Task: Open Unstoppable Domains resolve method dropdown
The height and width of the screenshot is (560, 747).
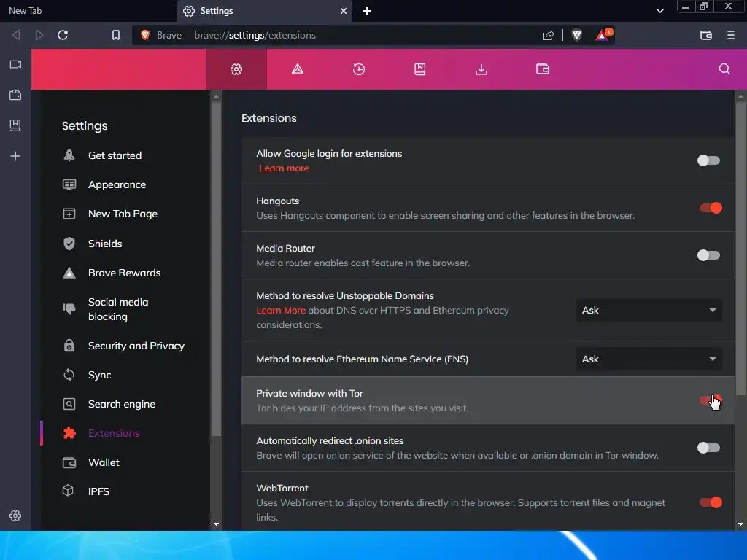Action: click(x=649, y=311)
